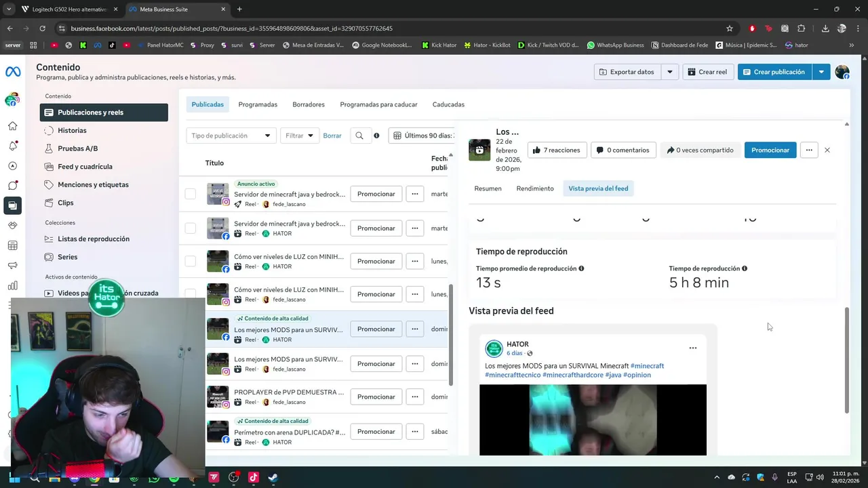Select Vista previa del feed tab
The width and height of the screenshot is (868, 488).
point(598,188)
